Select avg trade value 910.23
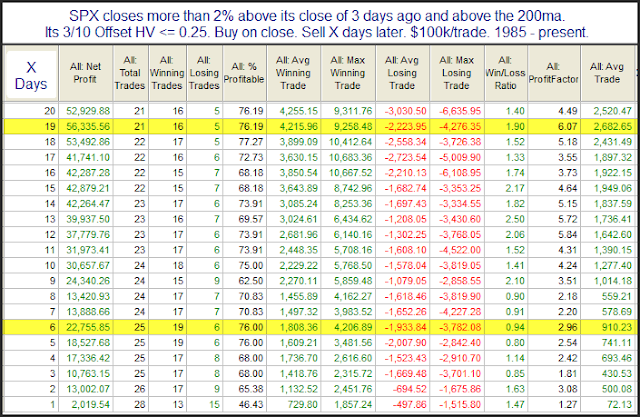The width and height of the screenshot is (640, 417). point(617,327)
